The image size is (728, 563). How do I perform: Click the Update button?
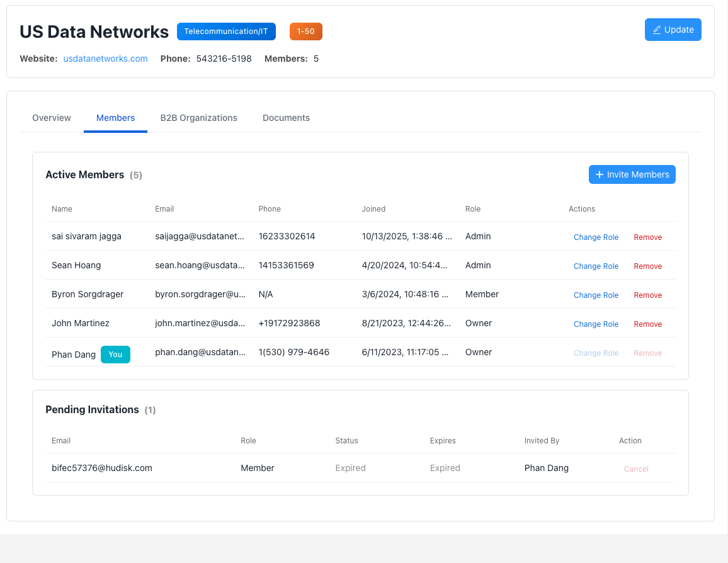tap(673, 30)
